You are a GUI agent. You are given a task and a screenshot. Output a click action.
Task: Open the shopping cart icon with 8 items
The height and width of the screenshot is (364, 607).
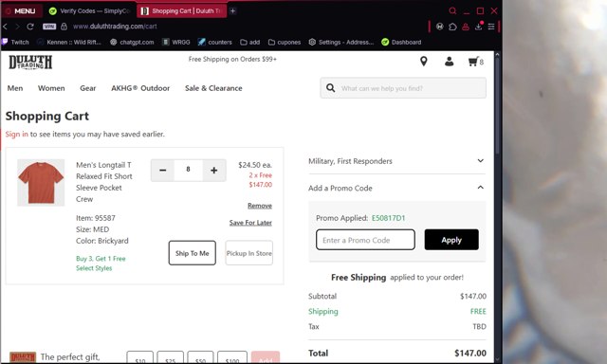pos(476,62)
